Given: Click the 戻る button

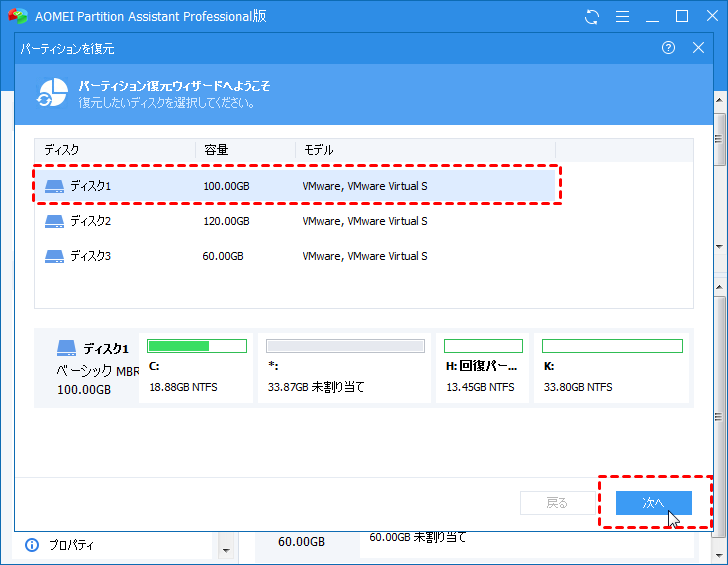Looking at the screenshot, I should coord(558,503).
